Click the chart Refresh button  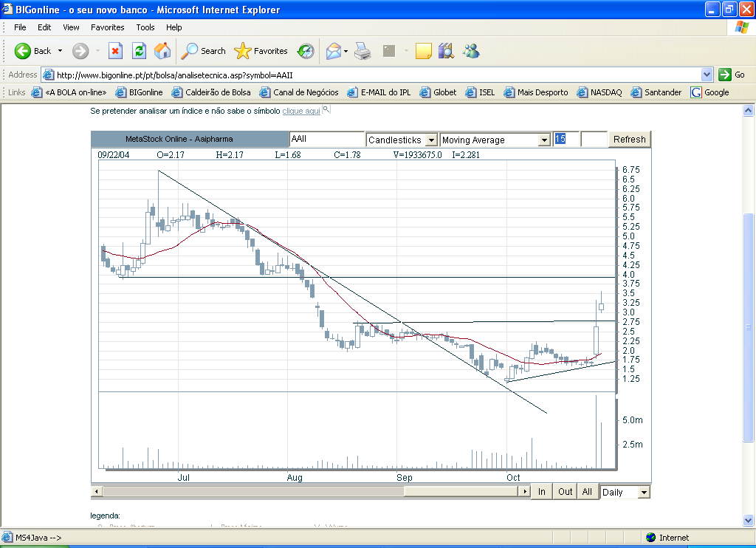[629, 140]
